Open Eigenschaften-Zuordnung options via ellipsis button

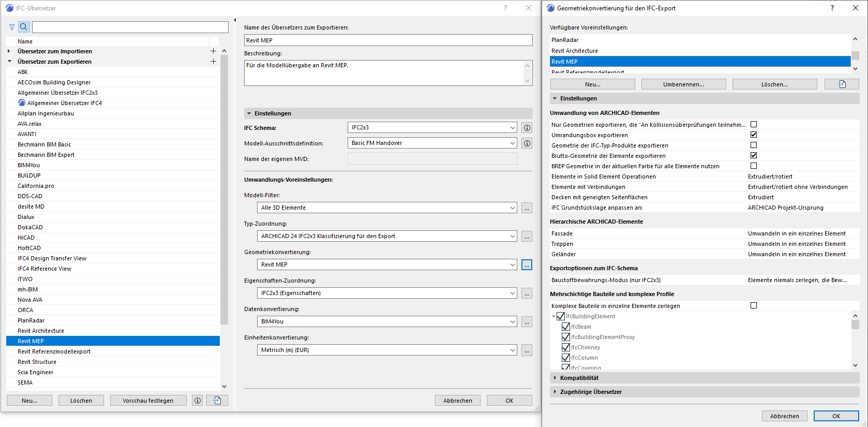coord(527,293)
